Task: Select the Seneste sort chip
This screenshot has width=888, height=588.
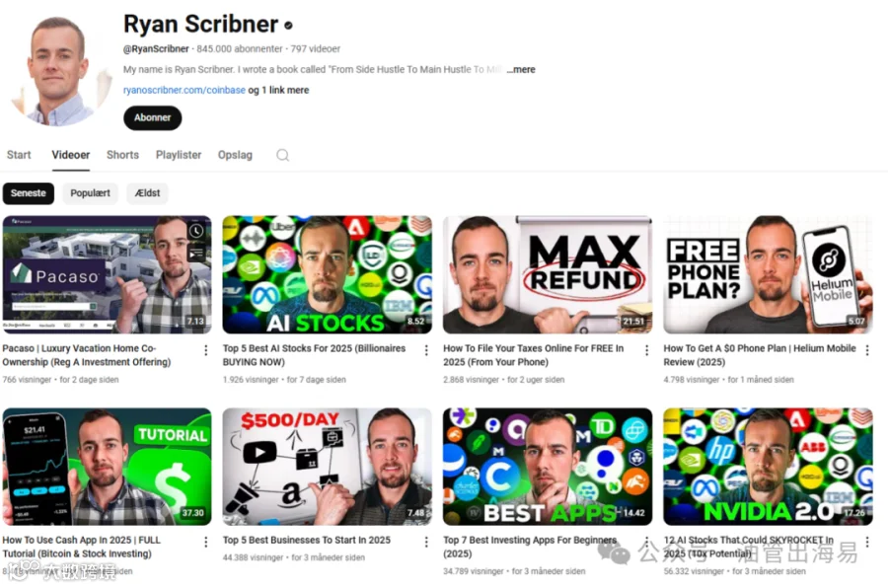Action: click(x=29, y=193)
